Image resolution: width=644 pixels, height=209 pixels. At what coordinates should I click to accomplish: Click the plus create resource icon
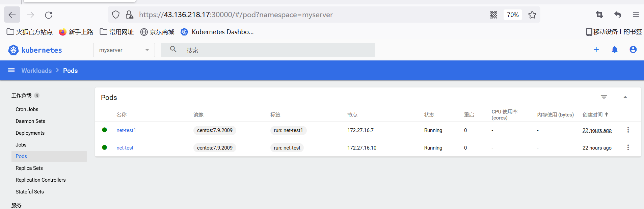[x=596, y=50]
